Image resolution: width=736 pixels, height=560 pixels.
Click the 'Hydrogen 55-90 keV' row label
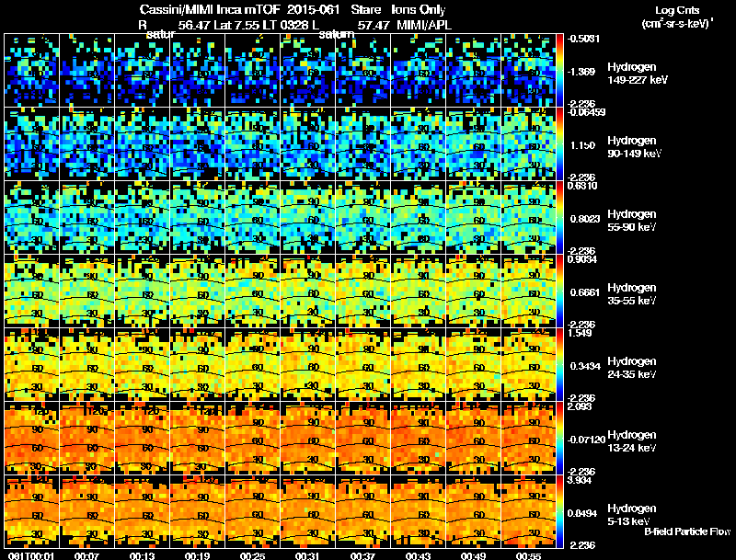[632, 221]
